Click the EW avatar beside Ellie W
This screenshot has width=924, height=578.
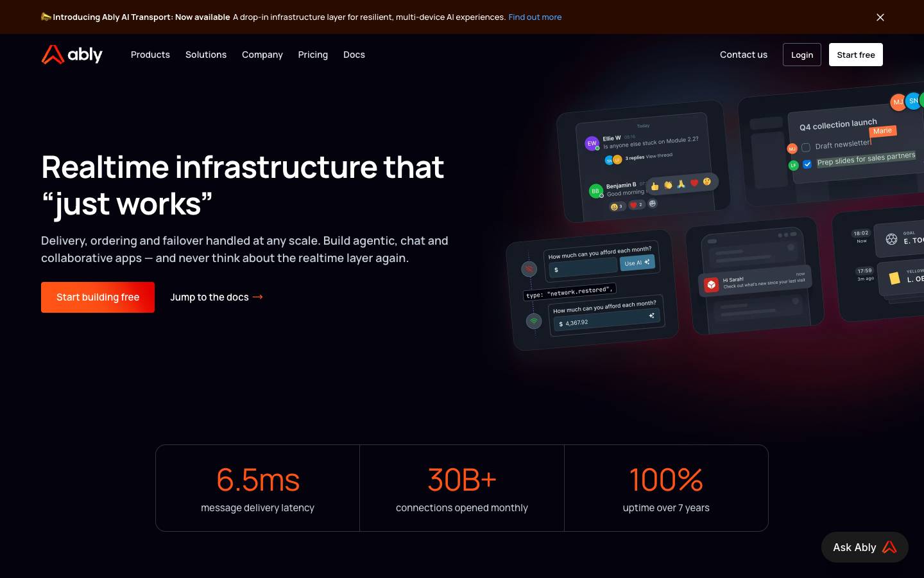592,143
